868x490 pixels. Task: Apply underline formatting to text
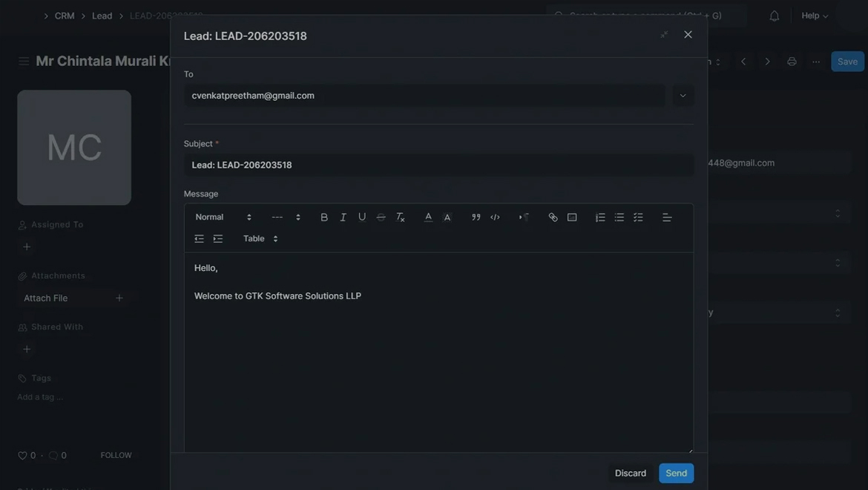pyautogui.click(x=362, y=217)
